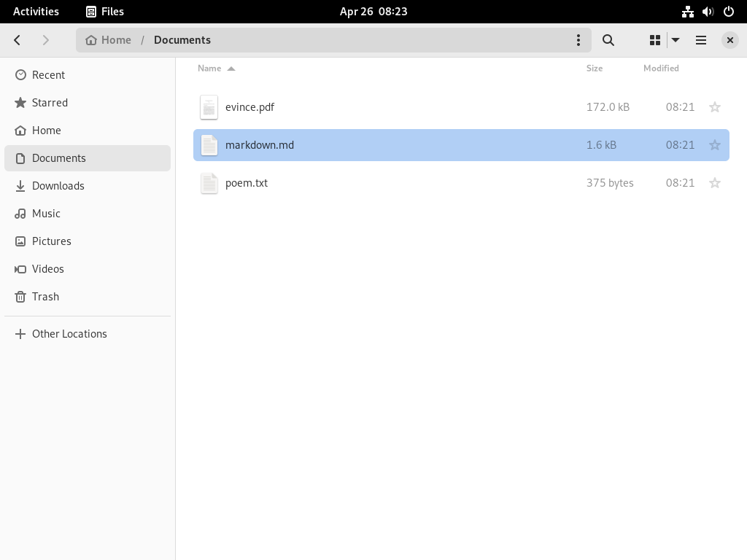Click Documents in the path bar
The image size is (747, 560).
(182, 40)
